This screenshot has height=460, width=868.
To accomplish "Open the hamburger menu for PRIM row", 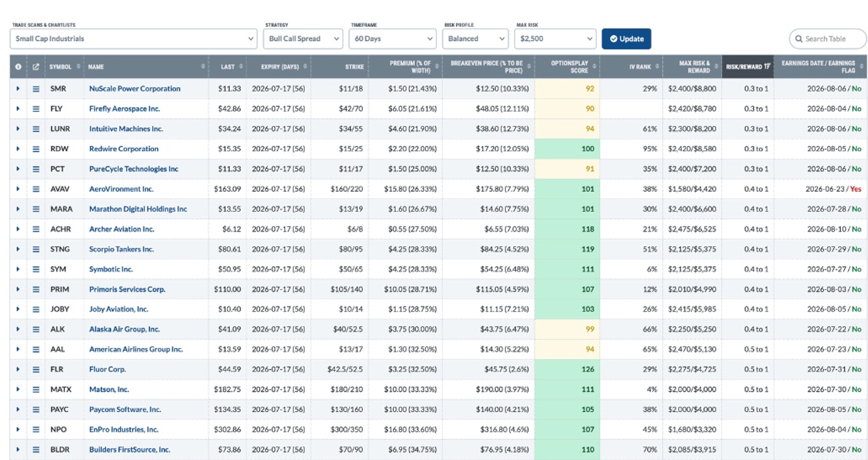I will point(36,289).
